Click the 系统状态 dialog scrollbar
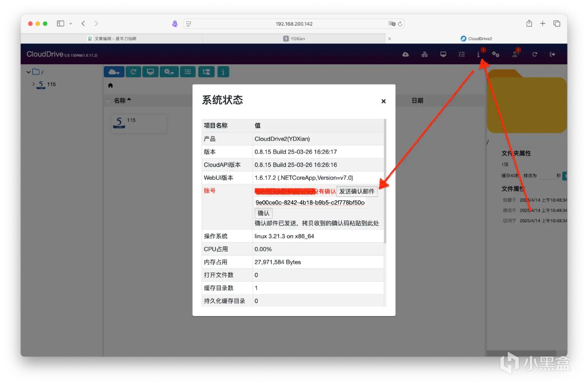Screen dimensions: 588x384 pyautogui.click(x=385, y=181)
